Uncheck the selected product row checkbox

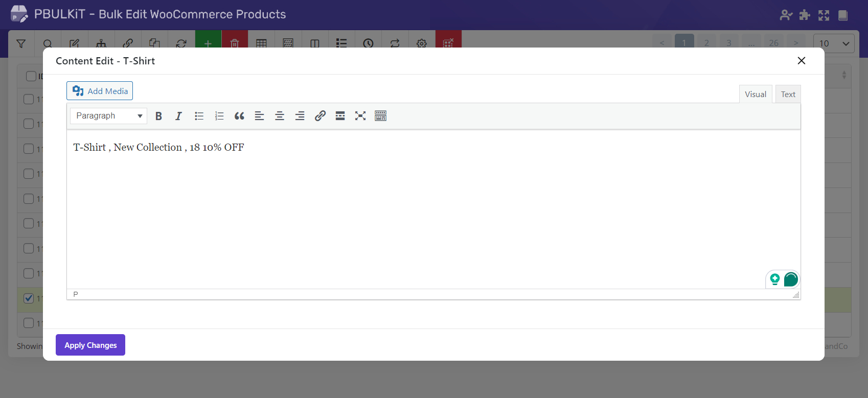pos(29,298)
